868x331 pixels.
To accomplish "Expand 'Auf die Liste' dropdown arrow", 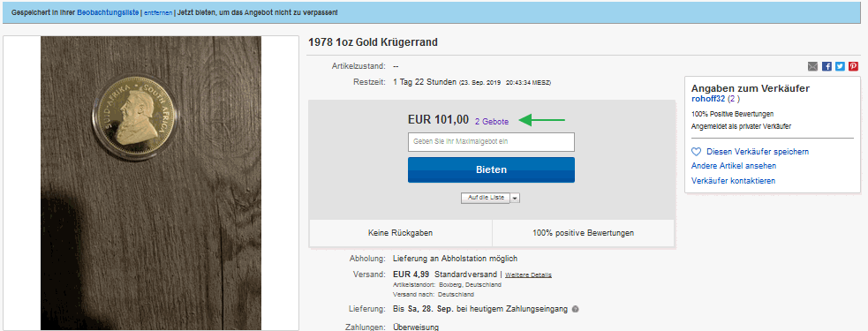I will [x=515, y=198].
